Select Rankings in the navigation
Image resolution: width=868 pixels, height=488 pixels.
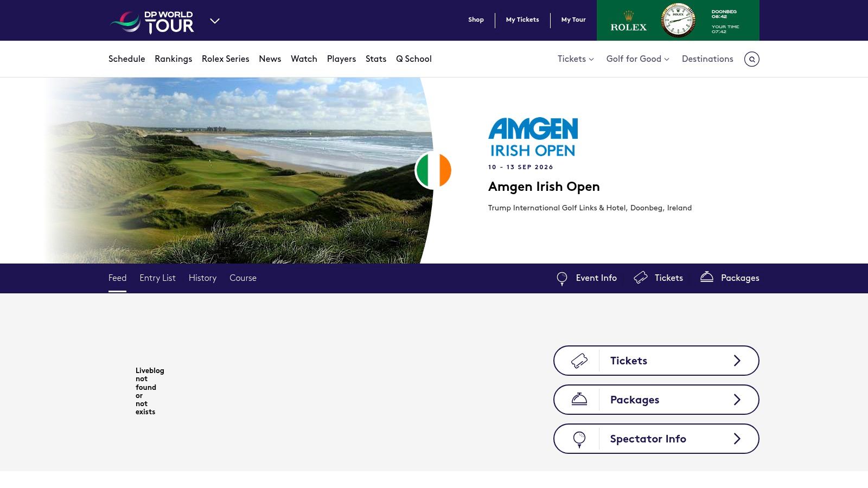[173, 59]
